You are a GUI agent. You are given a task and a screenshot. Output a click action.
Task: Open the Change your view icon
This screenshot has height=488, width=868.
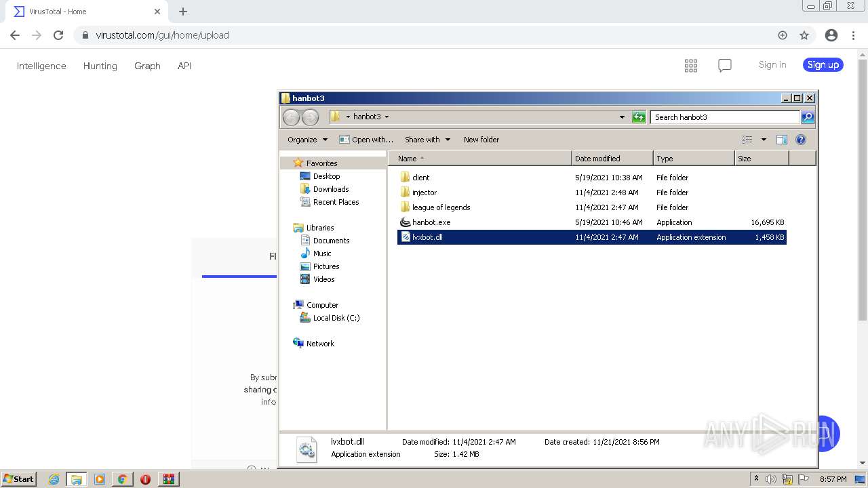[747, 140]
